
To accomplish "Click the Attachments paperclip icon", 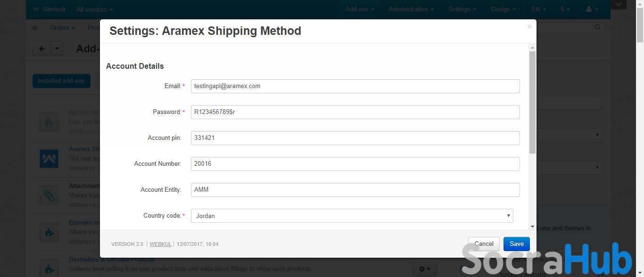I will [x=49, y=196].
